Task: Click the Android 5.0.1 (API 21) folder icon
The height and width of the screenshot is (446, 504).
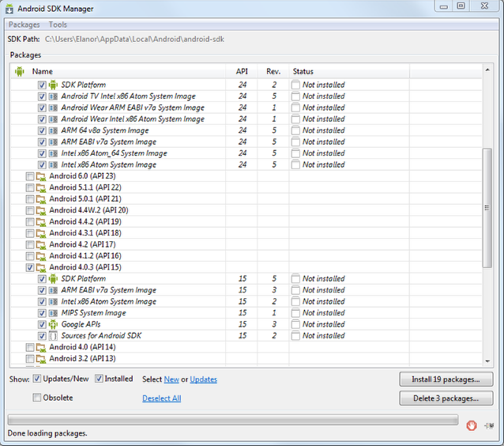Action: click(41, 199)
